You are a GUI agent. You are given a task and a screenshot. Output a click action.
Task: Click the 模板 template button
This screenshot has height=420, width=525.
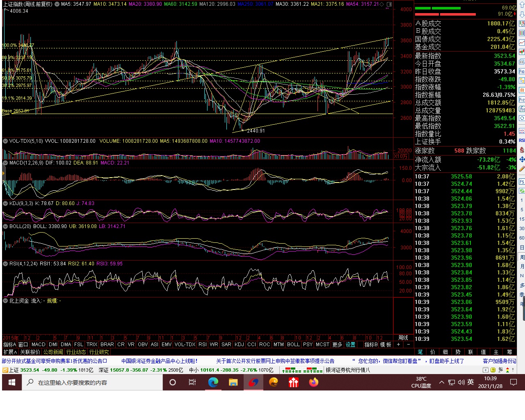[386, 345]
